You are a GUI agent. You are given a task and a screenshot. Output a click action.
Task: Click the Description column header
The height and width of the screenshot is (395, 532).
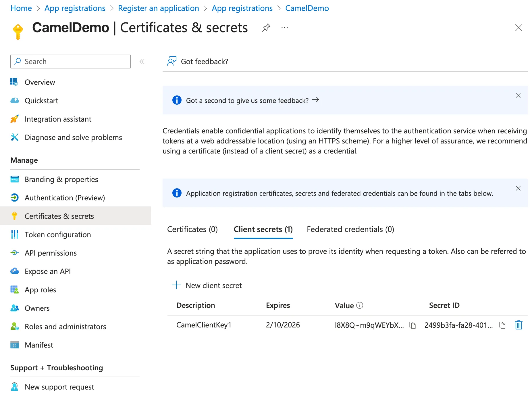tap(196, 305)
